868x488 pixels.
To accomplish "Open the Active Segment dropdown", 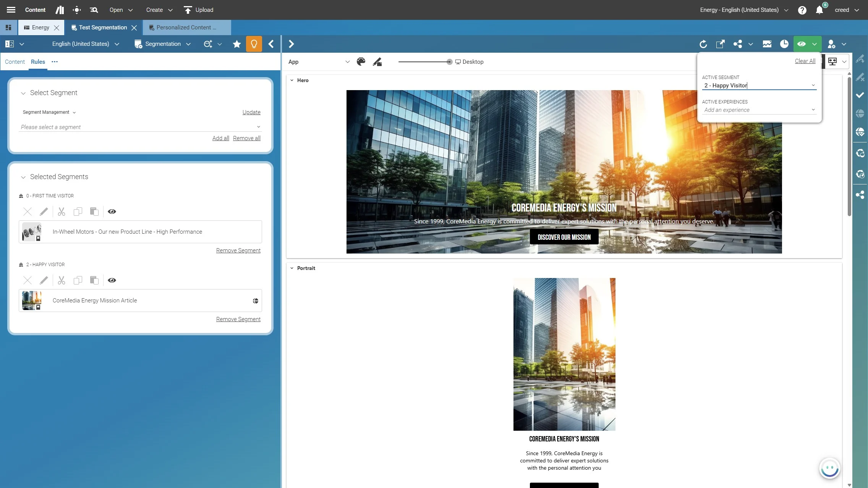I will pos(813,86).
